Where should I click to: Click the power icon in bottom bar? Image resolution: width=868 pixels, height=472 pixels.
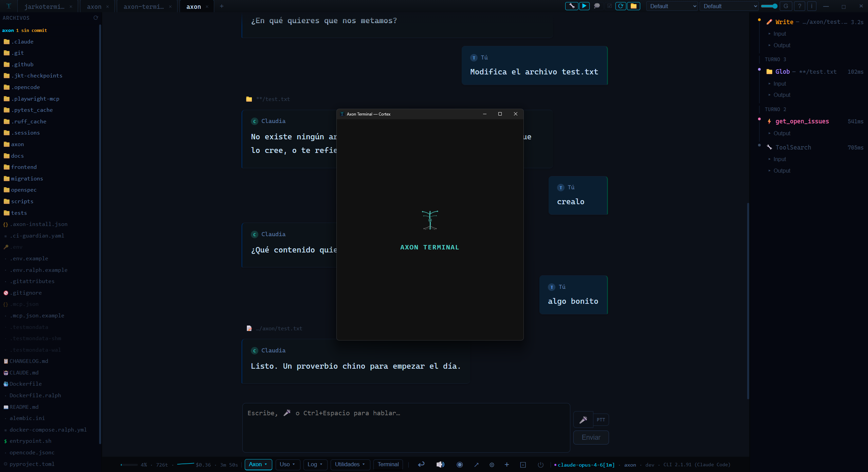coord(541,465)
